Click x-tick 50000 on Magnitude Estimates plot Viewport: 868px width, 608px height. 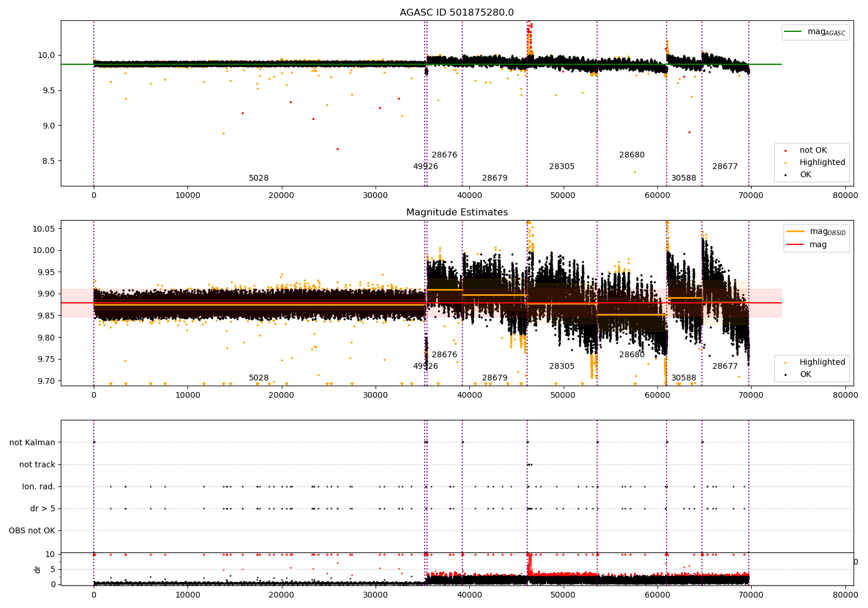[563, 395]
